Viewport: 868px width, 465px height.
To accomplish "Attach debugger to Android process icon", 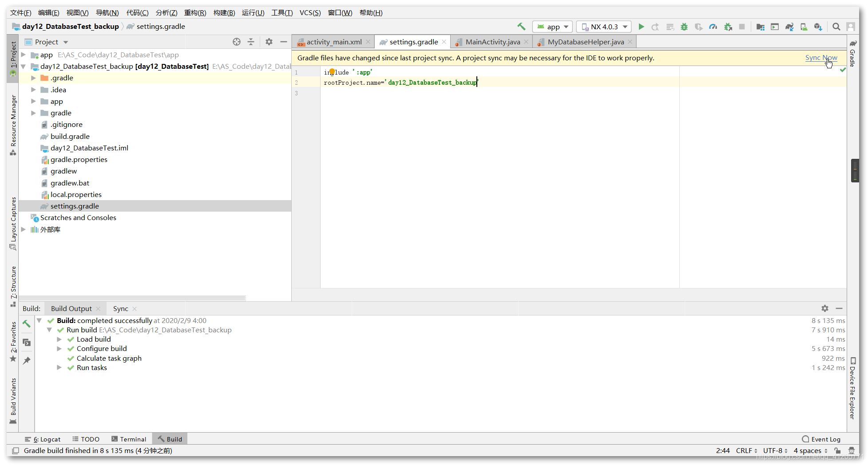I will coord(728,27).
